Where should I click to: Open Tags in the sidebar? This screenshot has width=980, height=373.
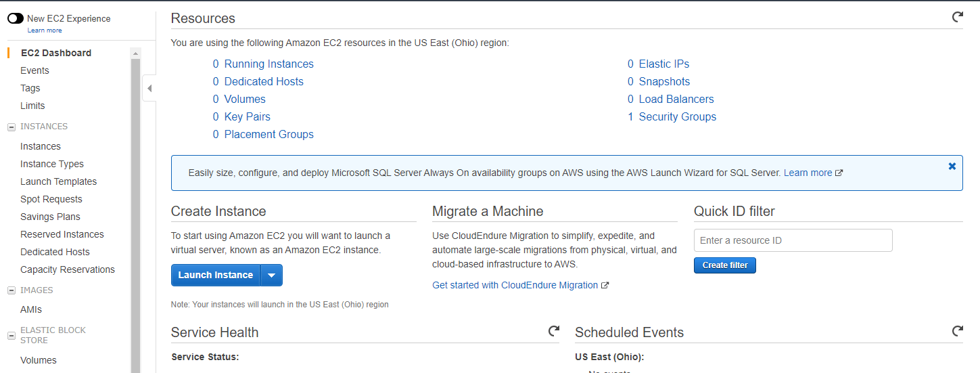[x=30, y=88]
